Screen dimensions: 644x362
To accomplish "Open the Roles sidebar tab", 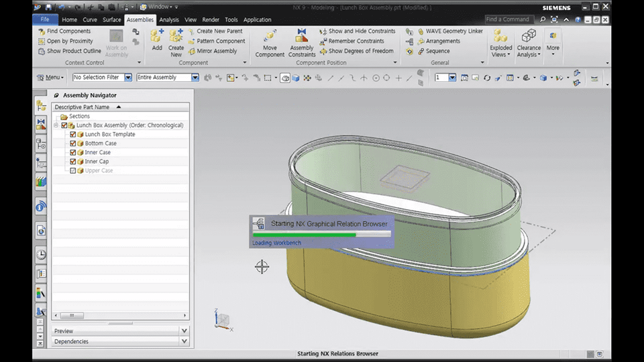I will pyautogui.click(x=41, y=274).
